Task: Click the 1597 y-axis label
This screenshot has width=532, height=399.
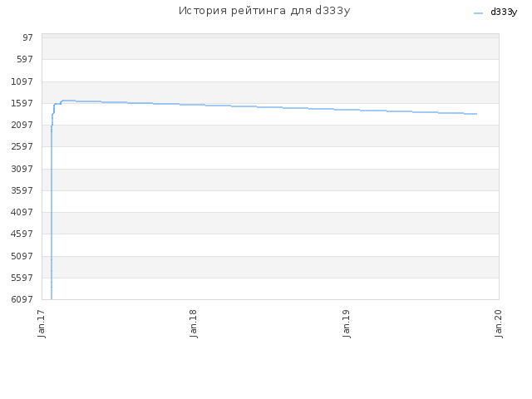Action: (x=22, y=103)
